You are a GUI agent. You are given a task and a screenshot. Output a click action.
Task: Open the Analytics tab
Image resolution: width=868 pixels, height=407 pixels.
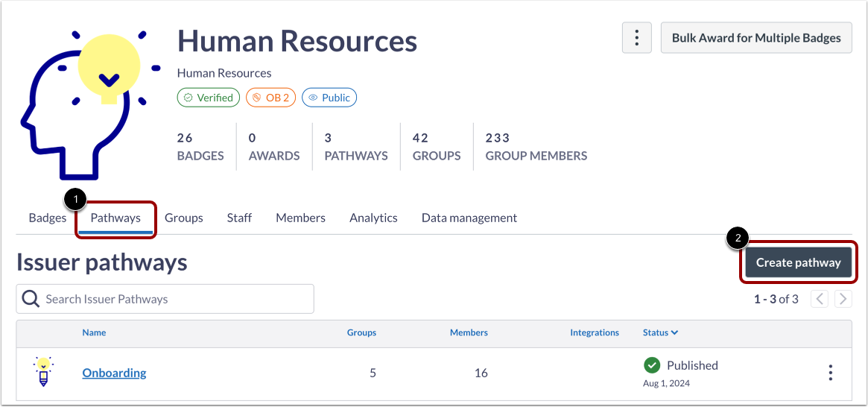coord(374,218)
